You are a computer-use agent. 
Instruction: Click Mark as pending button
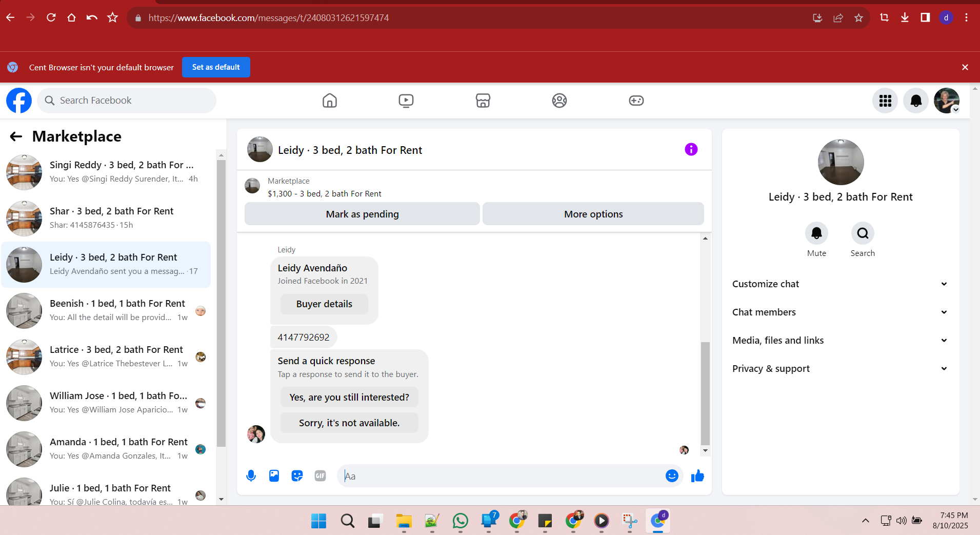[x=362, y=214]
